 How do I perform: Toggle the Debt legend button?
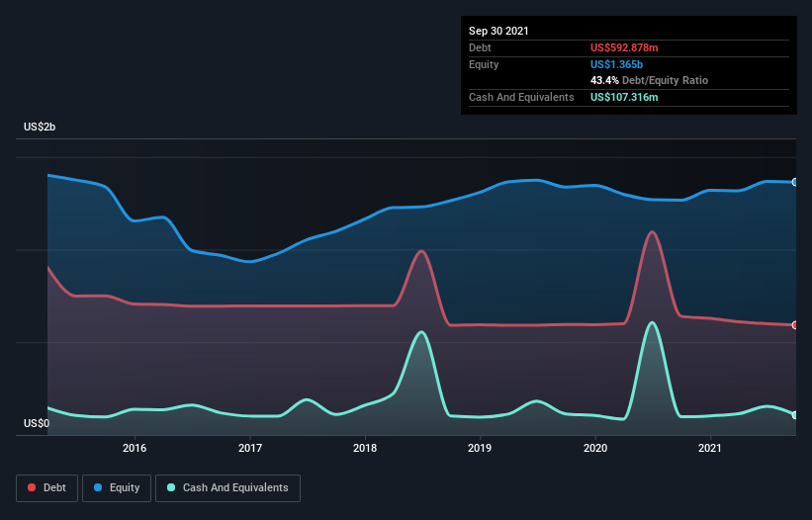(x=47, y=488)
